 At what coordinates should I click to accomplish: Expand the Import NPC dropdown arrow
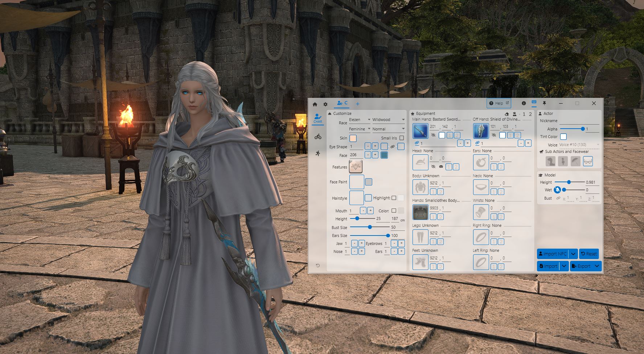[x=573, y=254]
